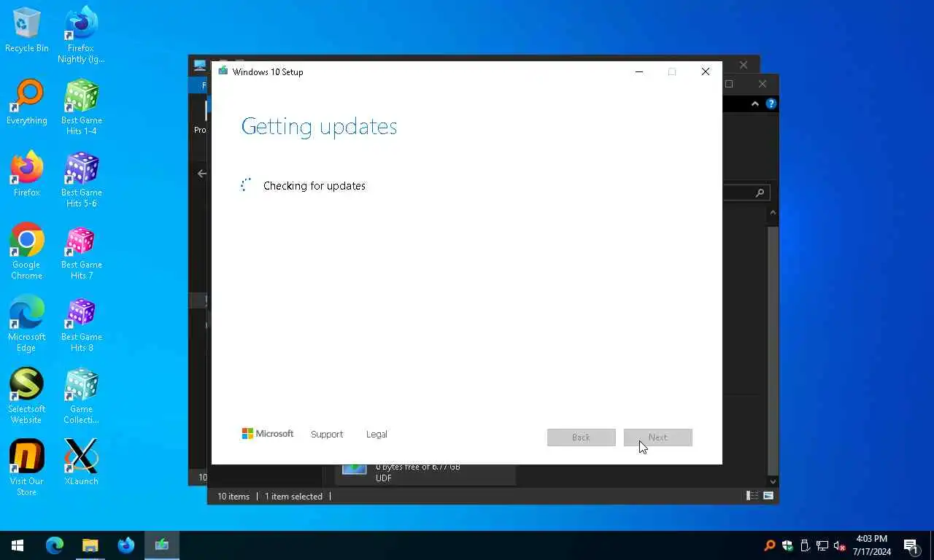Open the Recycle Bin desktop icon
The image size is (934, 560).
27,31
